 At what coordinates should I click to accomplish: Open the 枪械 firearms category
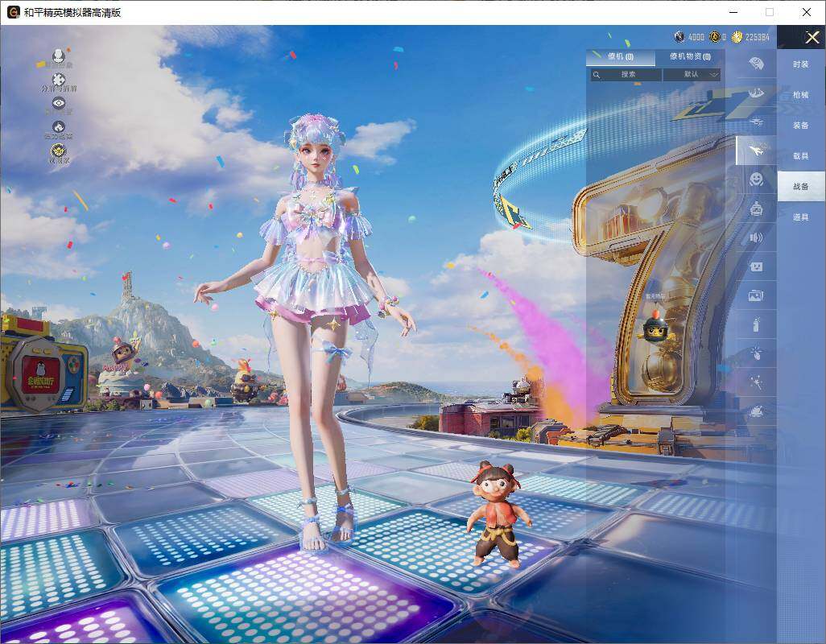pyautogui.click(x=801, y=95)
